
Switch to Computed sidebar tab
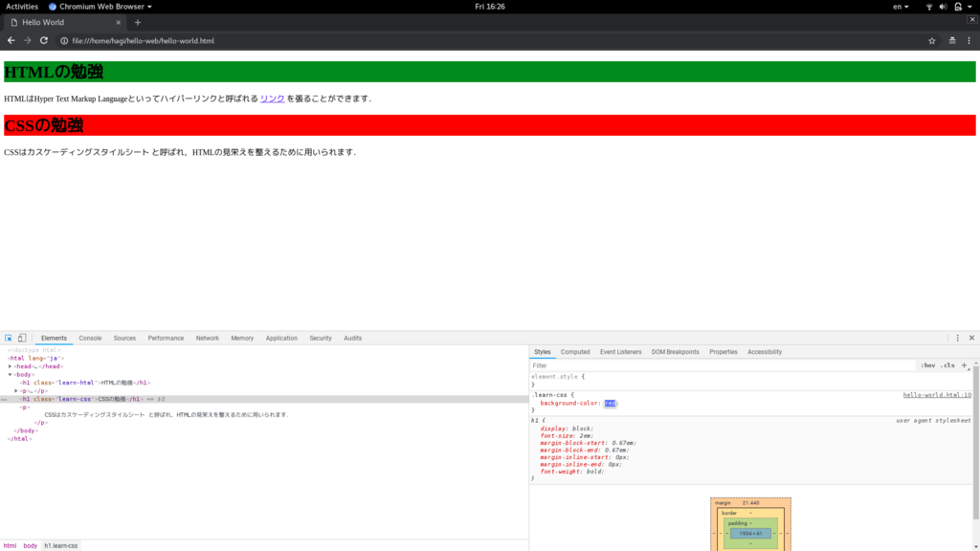click(x=575, y=352)
